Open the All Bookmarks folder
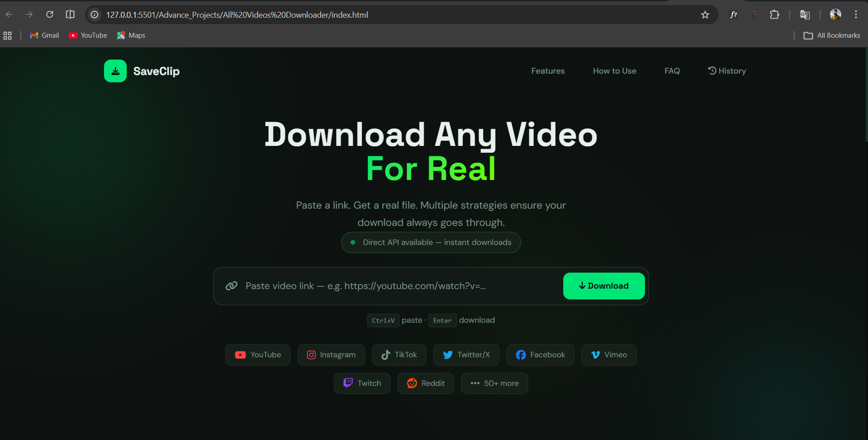 point(832,35)
